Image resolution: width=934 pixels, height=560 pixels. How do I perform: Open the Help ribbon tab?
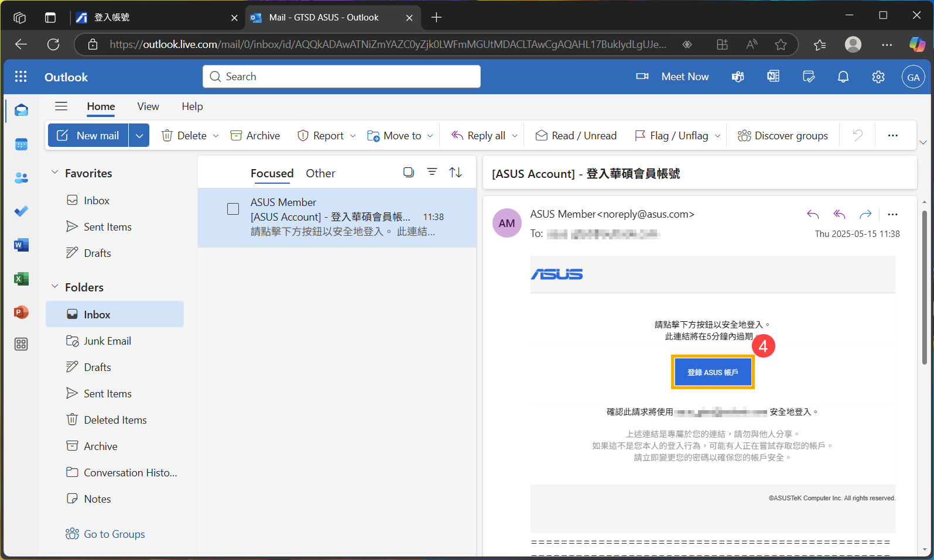pyautogui.click(x=192, y=106)
